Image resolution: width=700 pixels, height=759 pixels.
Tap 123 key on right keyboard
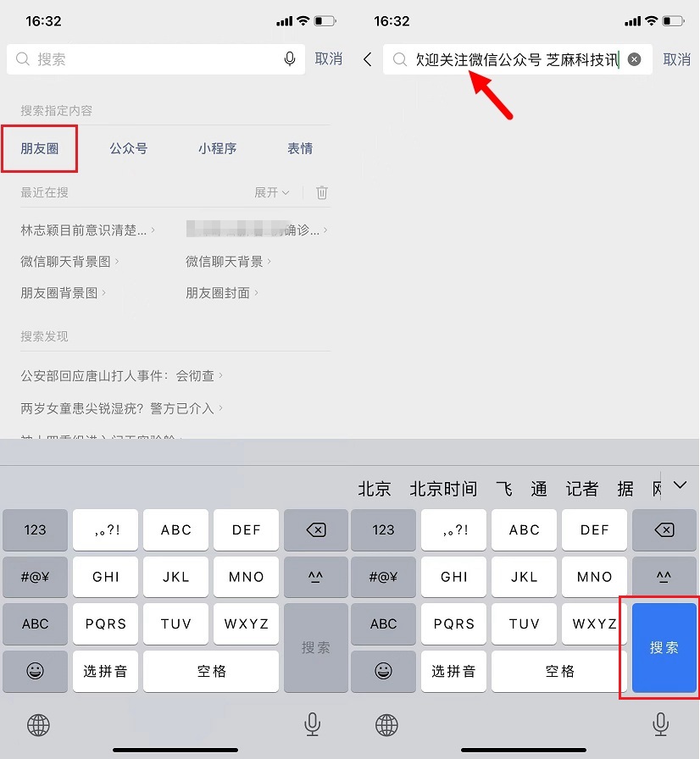point(383,529)
